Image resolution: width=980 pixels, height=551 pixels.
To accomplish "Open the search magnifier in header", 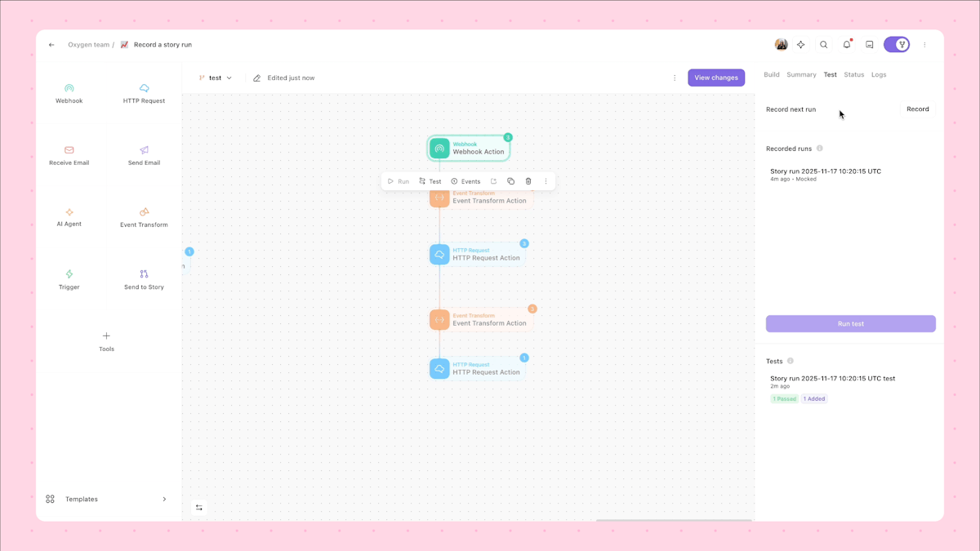I will pos(824,45).
